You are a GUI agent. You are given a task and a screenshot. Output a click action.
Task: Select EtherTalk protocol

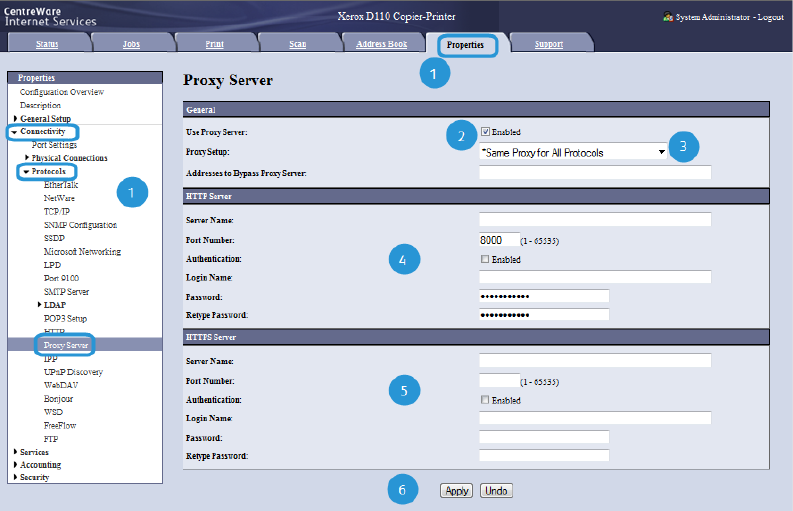pyautogui.click(x=61, y=185)
